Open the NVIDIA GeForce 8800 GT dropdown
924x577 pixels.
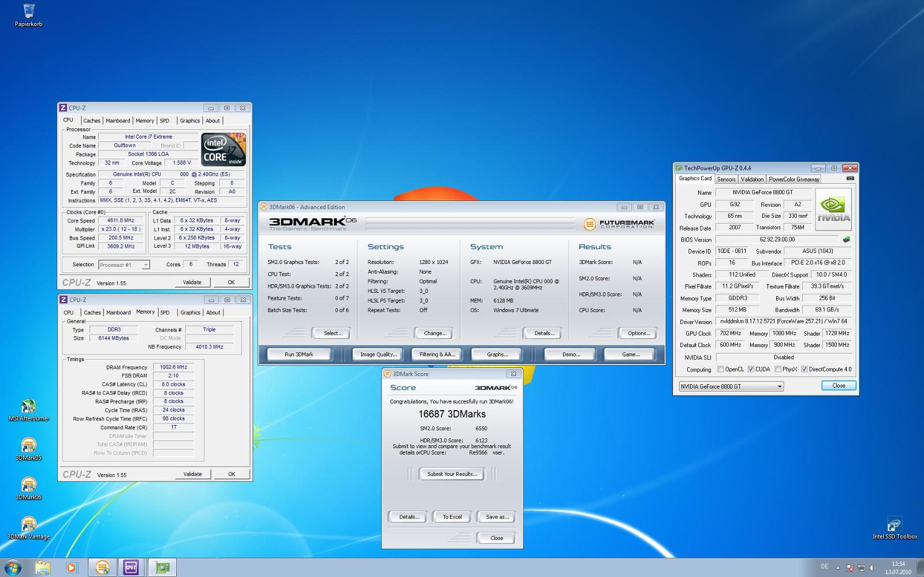[x=731, y=386]
